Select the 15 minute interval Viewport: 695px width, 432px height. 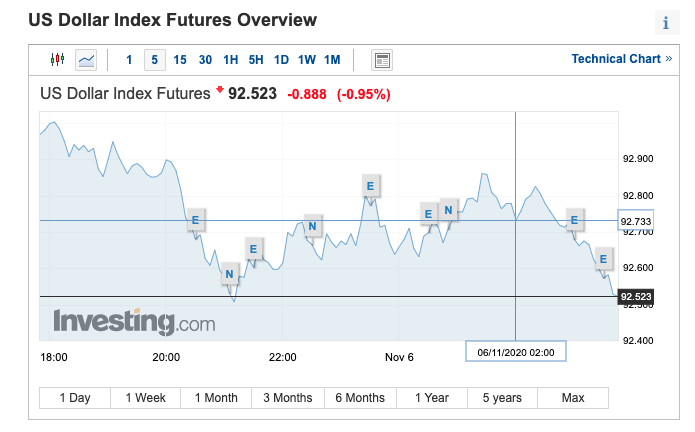pyautogui.click(x=180, y=60)
